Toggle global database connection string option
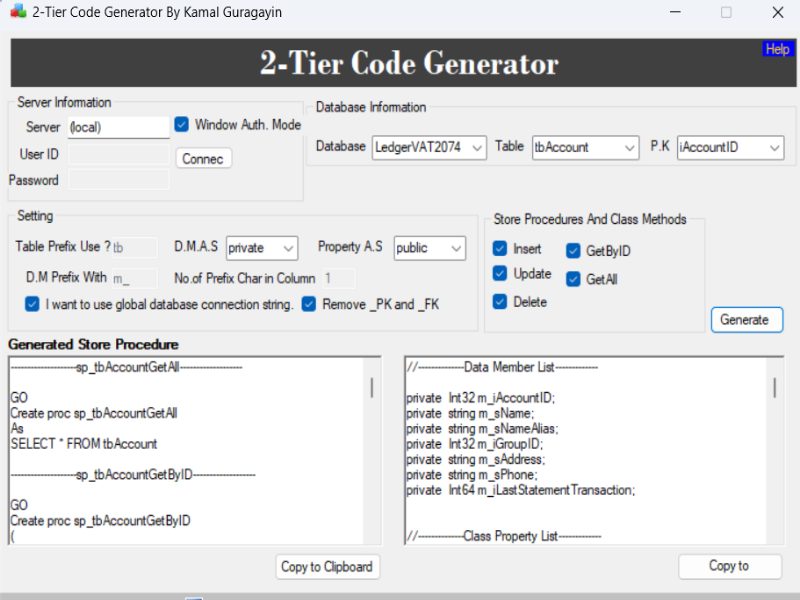The width and height of the screenshot is (800, 600). tap(32, 304)
